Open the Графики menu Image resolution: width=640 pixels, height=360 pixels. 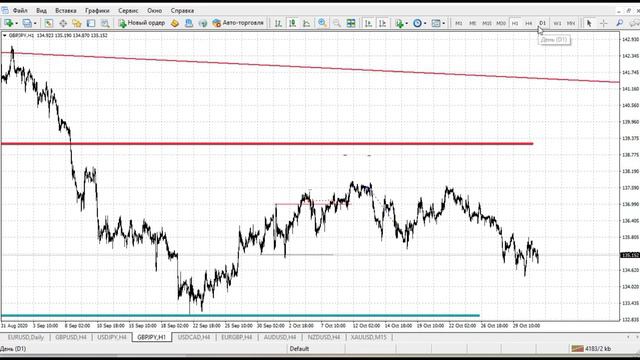(97, 11)
